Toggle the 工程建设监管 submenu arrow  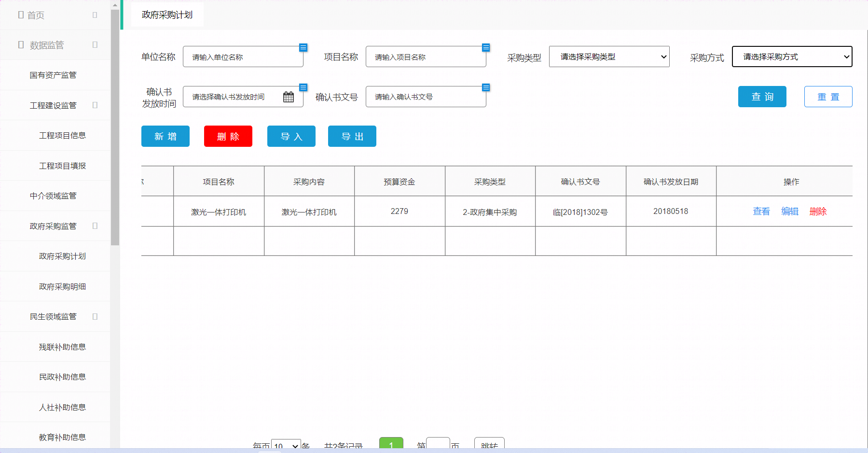[95, 105]
